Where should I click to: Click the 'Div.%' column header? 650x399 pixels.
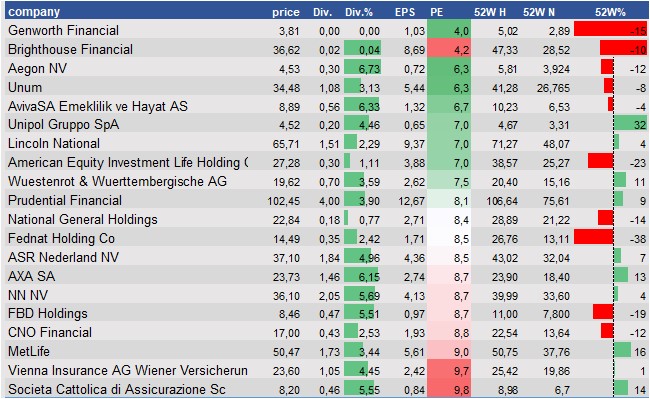click(359, 12)
